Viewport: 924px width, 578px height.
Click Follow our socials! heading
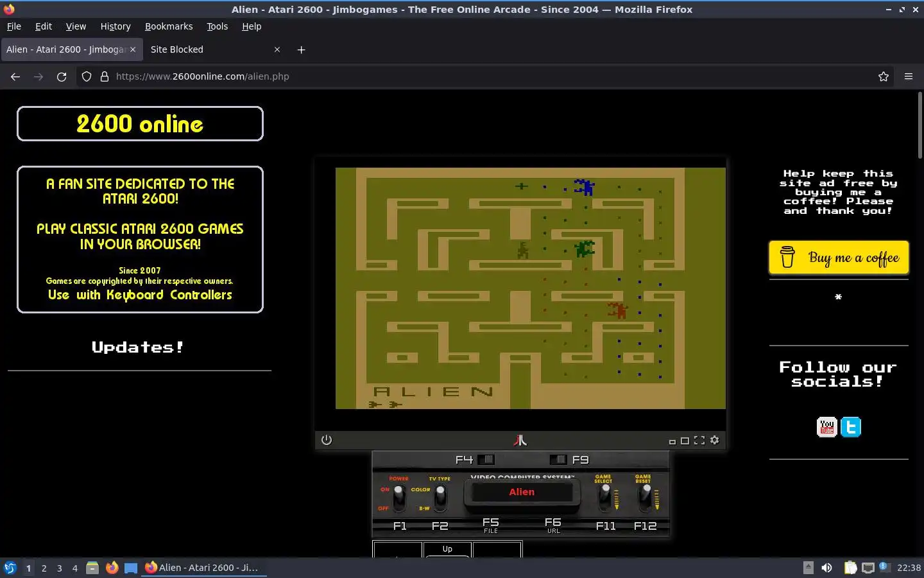(x=837, y=374)
